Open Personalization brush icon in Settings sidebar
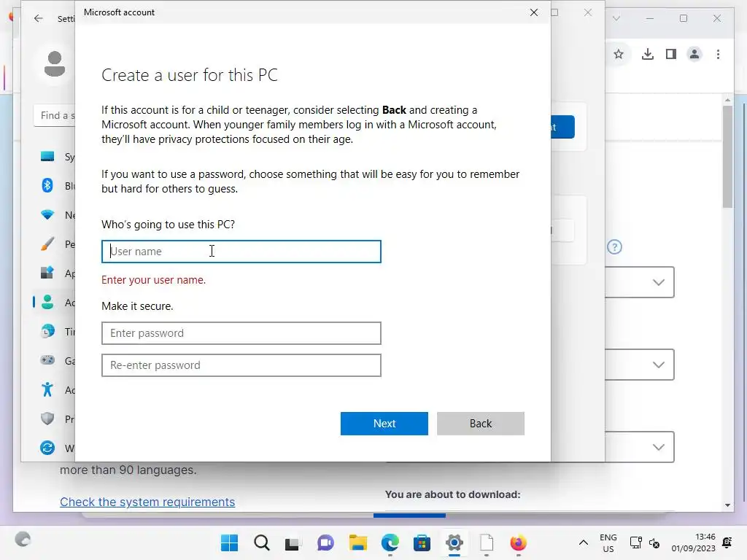This screenshot has height=560, width=747. point(47,244)
